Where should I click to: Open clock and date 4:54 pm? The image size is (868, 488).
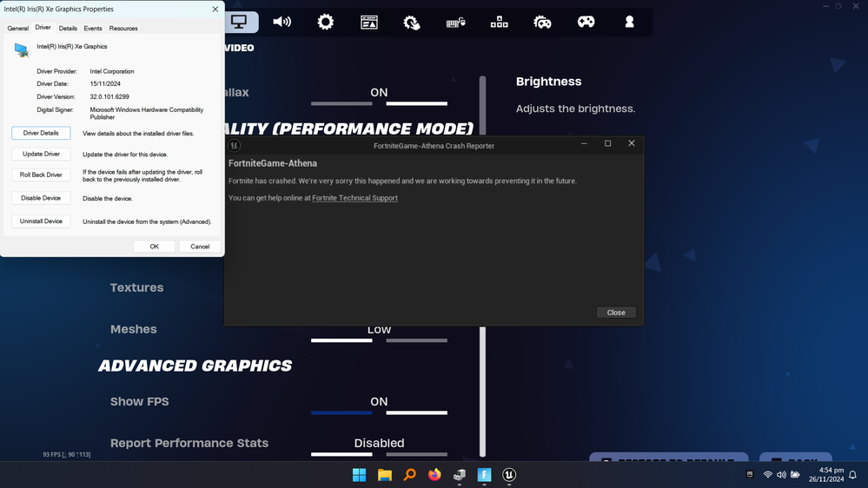pos(826,475)
